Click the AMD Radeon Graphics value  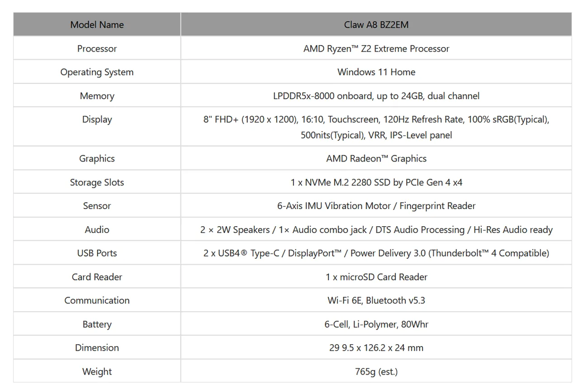pos(376,158)
